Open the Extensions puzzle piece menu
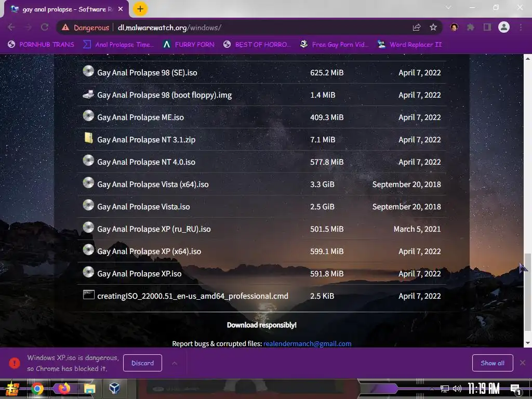The width and height of the screenshot is (532, 399). click(470, 27)
